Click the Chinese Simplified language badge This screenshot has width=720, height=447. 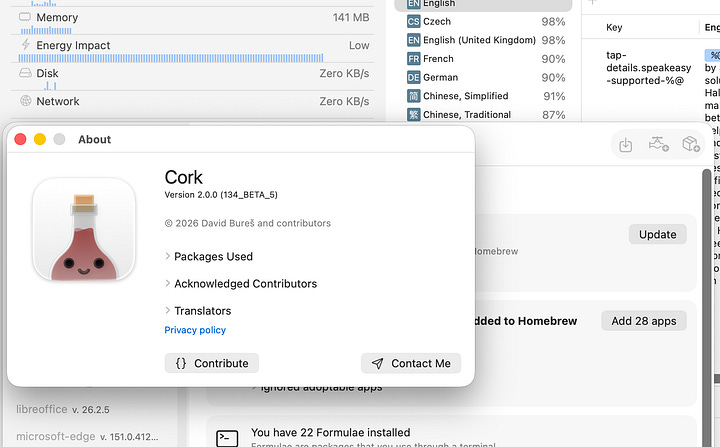tap(414, 96)
